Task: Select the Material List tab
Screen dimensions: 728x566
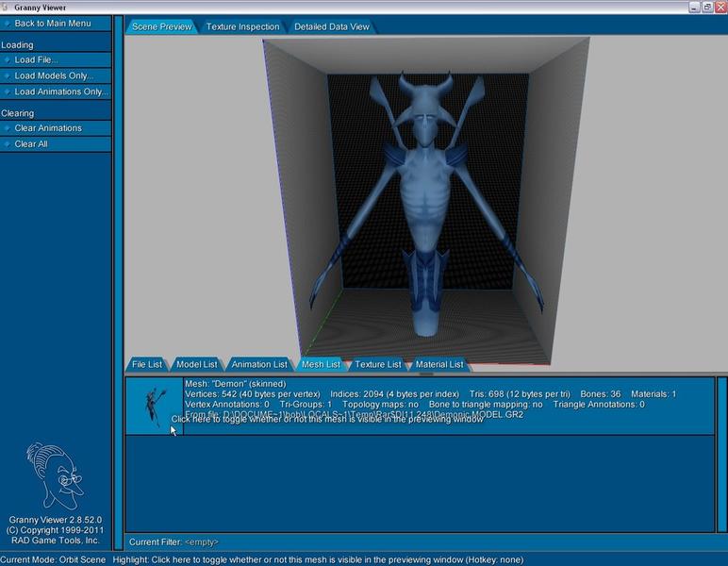Action: point(439,364)
